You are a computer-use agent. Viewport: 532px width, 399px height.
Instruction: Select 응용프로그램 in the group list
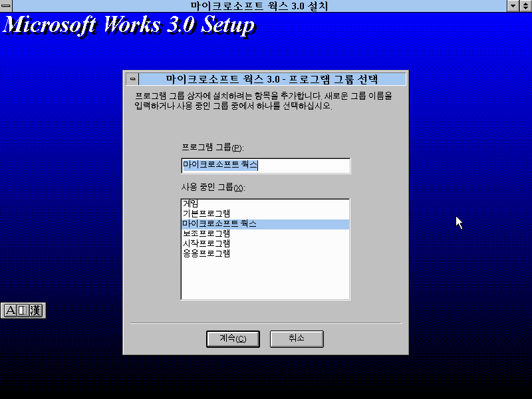point(265,253)
